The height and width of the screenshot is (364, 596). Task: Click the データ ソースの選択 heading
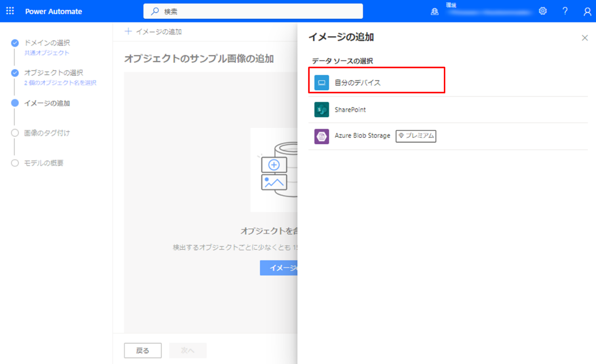pos(343,61)
